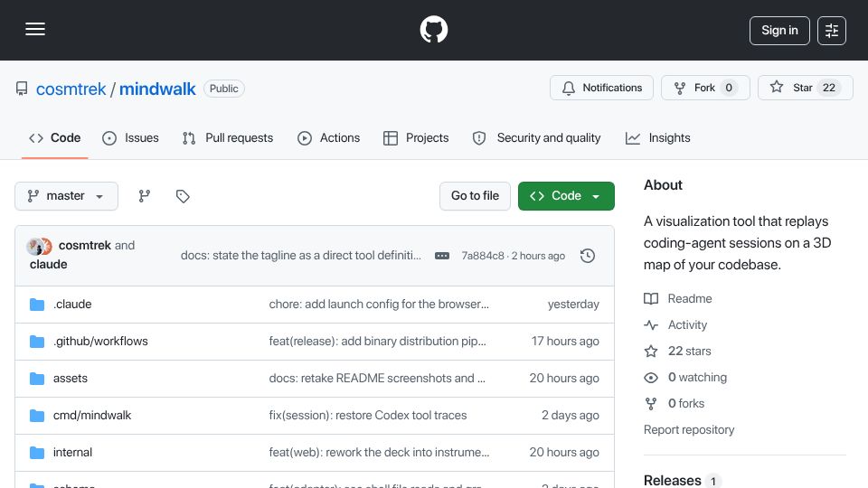Go to the GitHub homepage logo
868x488 pixels.
click(433, 29)
